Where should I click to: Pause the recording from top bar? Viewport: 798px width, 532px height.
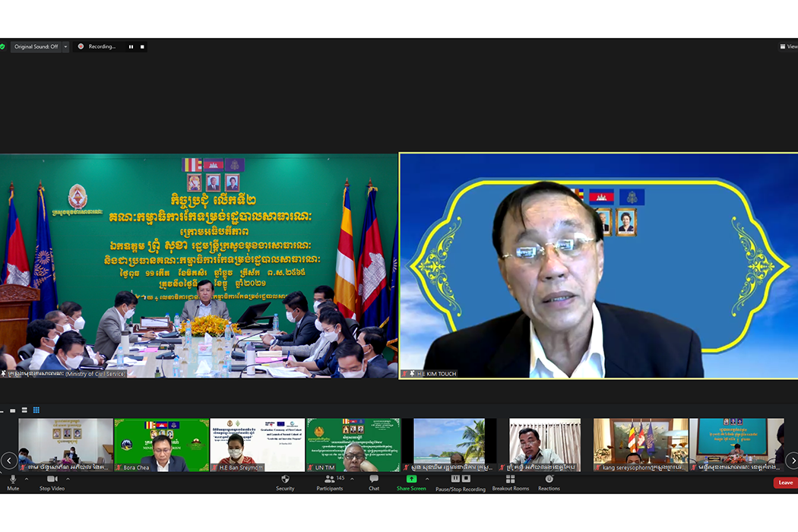pyautogui.click(x=131, y=47)
